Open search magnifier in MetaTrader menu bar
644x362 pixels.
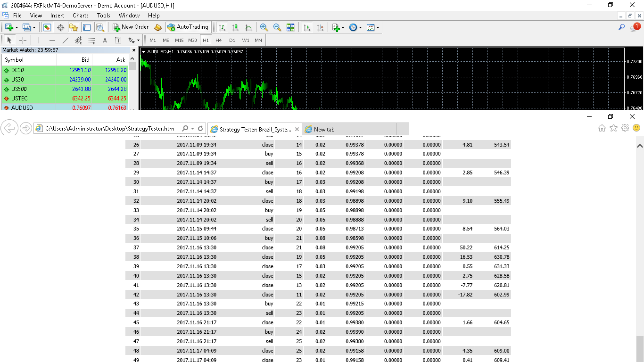click(x=622, y=27)
